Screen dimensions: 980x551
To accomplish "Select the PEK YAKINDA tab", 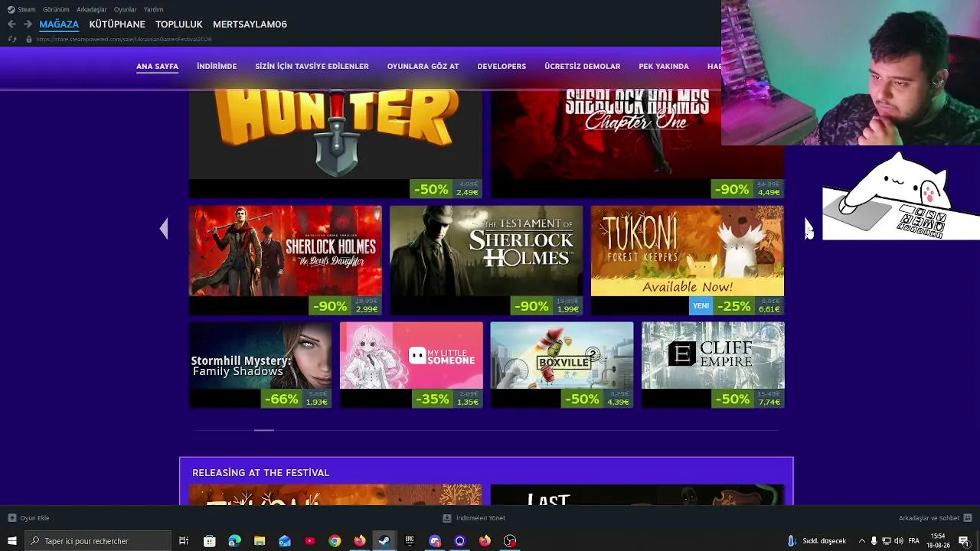I will [664, 67].
